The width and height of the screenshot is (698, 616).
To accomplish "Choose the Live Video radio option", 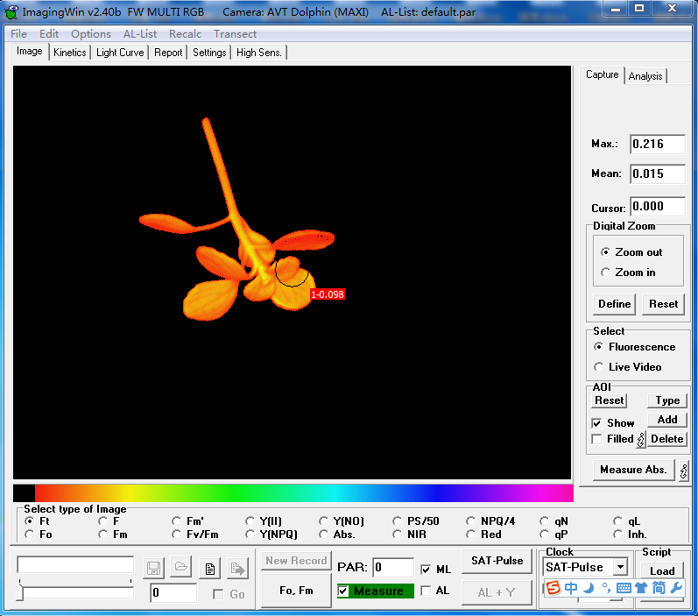I will point(599,367).
